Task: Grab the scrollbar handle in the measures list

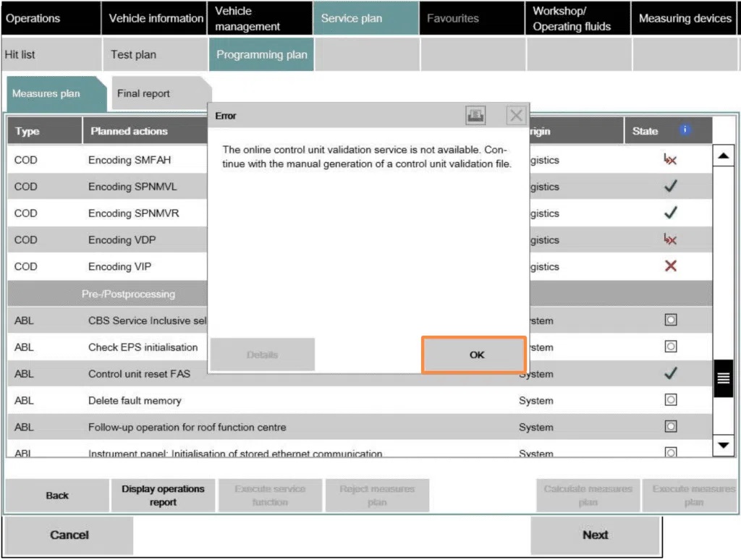Action: click(x=724, y=378)
